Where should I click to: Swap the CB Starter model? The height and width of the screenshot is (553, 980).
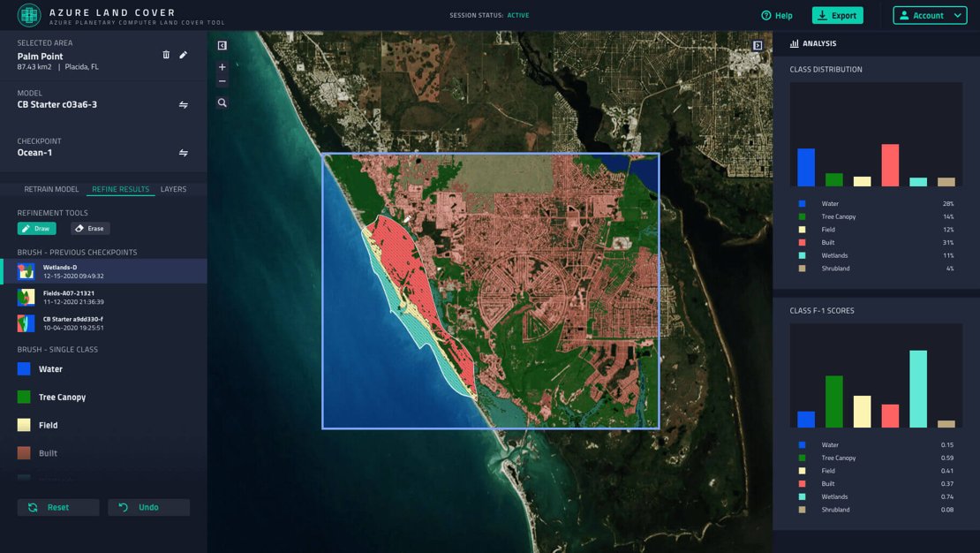pos(184,104)
